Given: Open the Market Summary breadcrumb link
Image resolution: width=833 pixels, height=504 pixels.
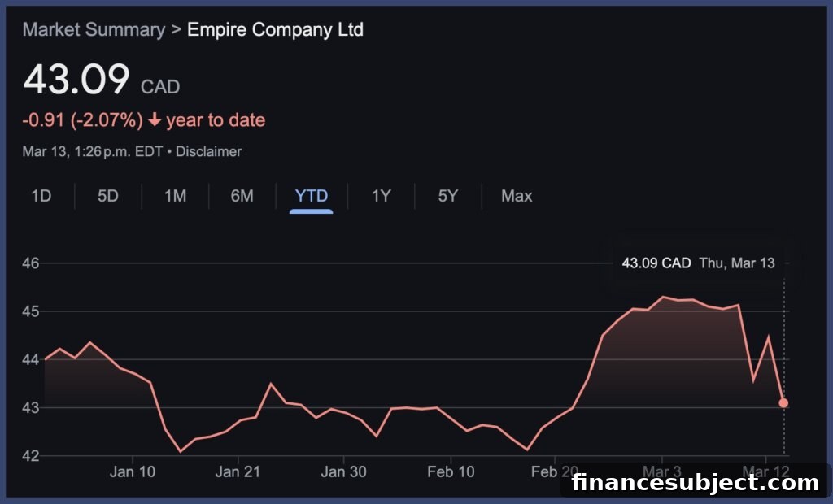Looking at the screenshot, I should [x=94, y=30].
